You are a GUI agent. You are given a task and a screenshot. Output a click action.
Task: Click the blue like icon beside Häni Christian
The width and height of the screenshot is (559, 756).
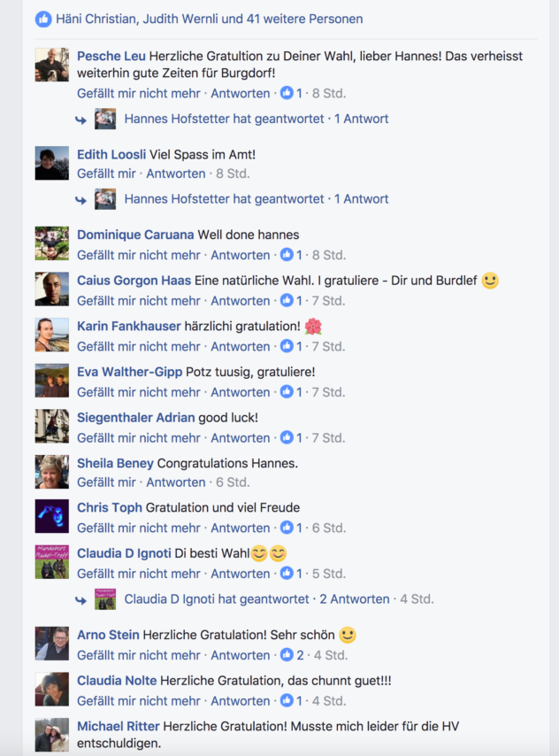pyautogui.click(x=43, y=19)
